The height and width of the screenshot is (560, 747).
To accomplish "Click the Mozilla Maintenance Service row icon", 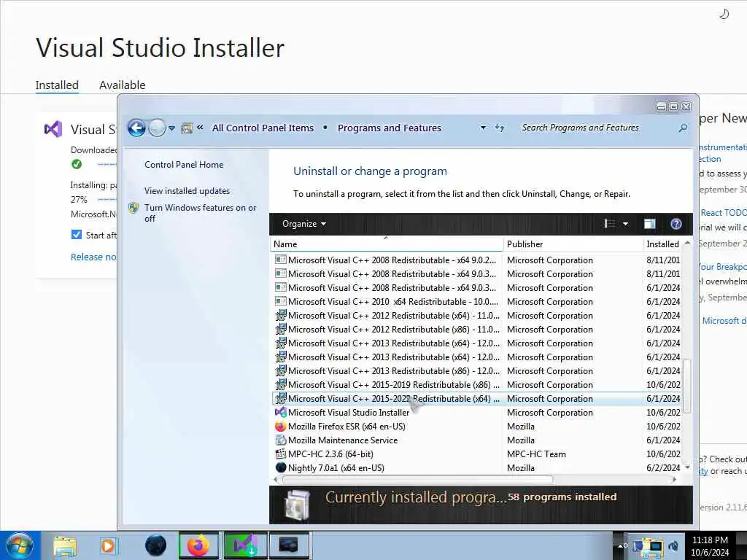I will [x=281, y=440].
